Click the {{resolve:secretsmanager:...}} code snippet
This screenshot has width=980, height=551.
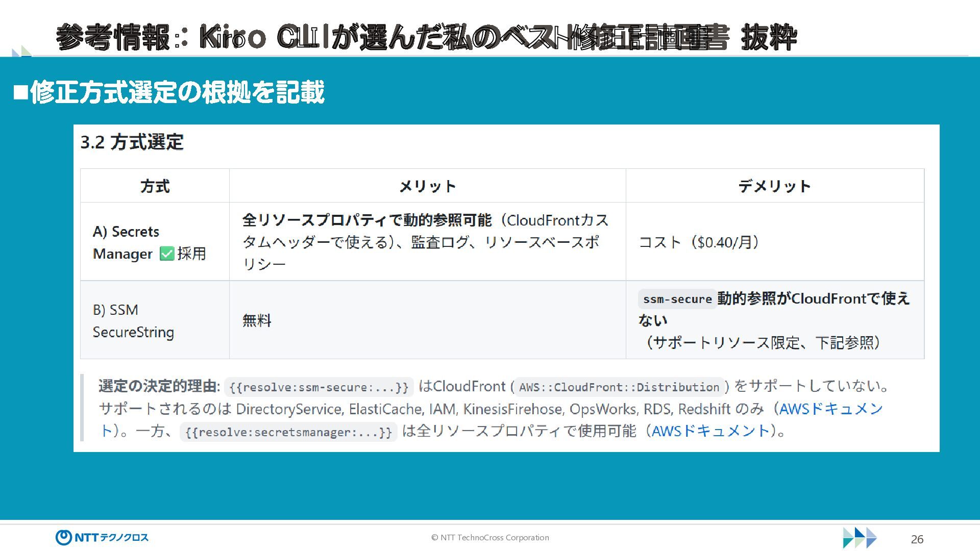pyautogui.click(x=288, y=433)
